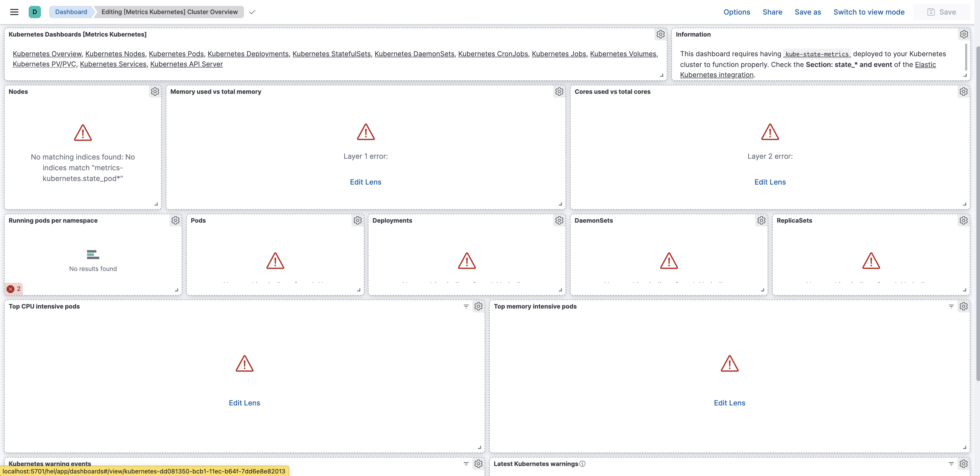This screenshot has width=980, height=476.
Task: Click the Save button
Action: pos(941,12)
